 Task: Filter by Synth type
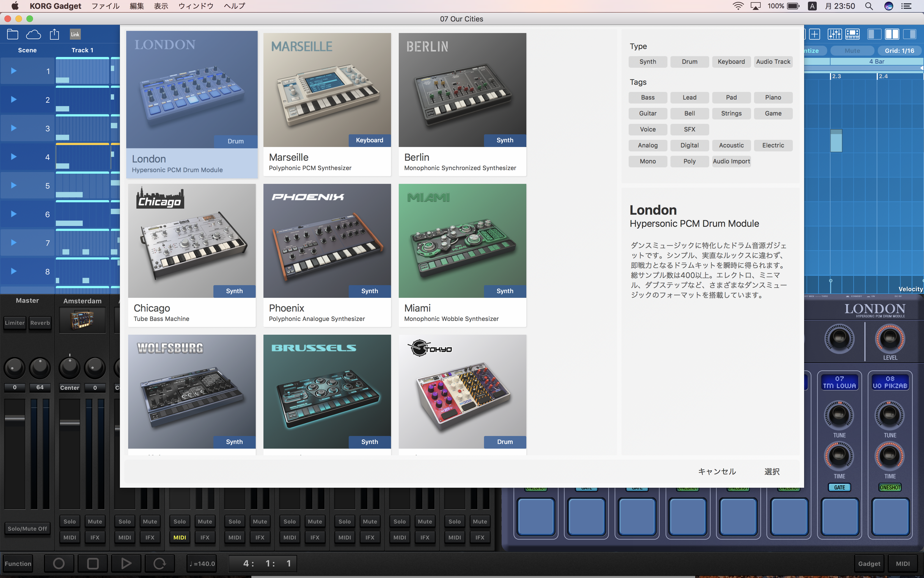(648, 62)
